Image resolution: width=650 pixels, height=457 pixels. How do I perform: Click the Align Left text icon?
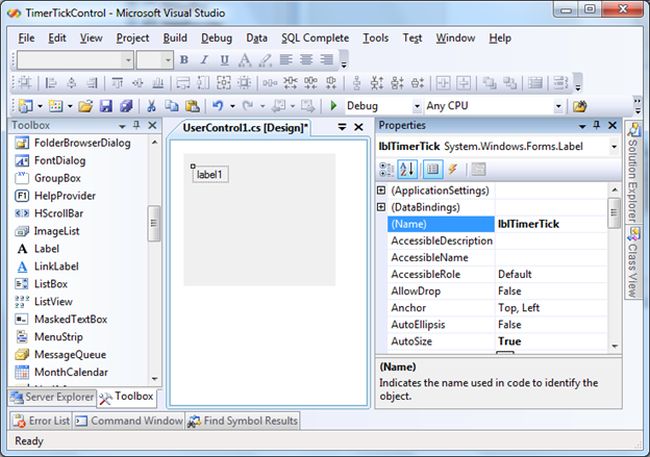coord(286,60)
